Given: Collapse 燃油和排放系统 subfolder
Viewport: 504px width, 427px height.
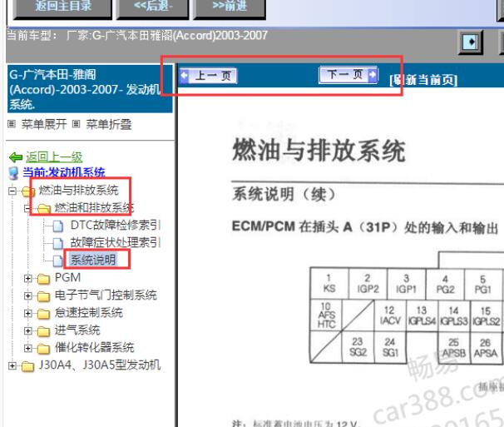Looking at the screenshot, I should (x=27, y=209).
